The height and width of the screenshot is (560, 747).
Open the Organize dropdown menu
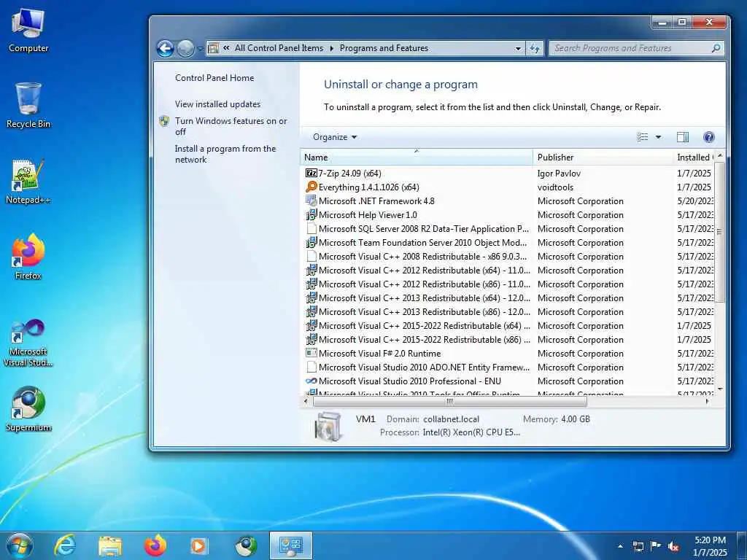[x=334, y=137]
